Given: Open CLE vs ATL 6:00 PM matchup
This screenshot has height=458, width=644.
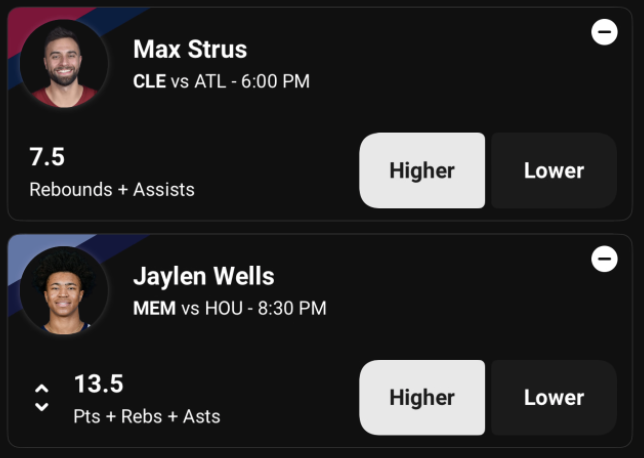Looking at the screenshot, I should (221, 81).
